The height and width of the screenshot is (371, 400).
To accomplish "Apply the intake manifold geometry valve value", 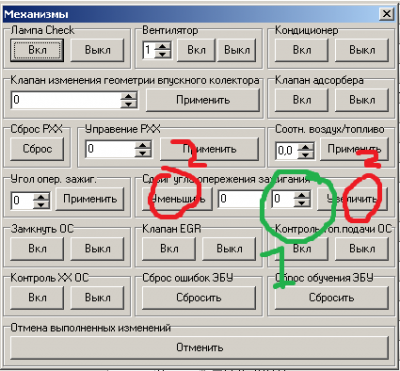I will (203, 100).
